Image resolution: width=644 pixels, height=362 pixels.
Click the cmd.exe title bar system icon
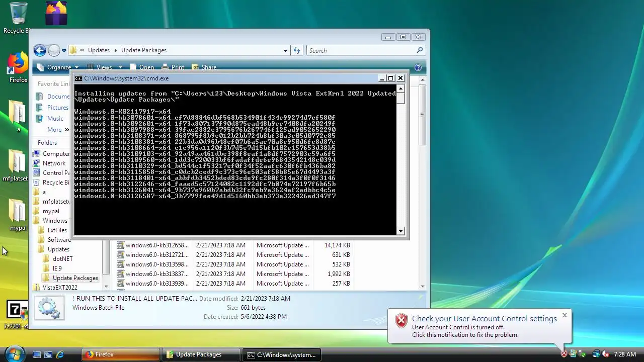coord(78,78)
